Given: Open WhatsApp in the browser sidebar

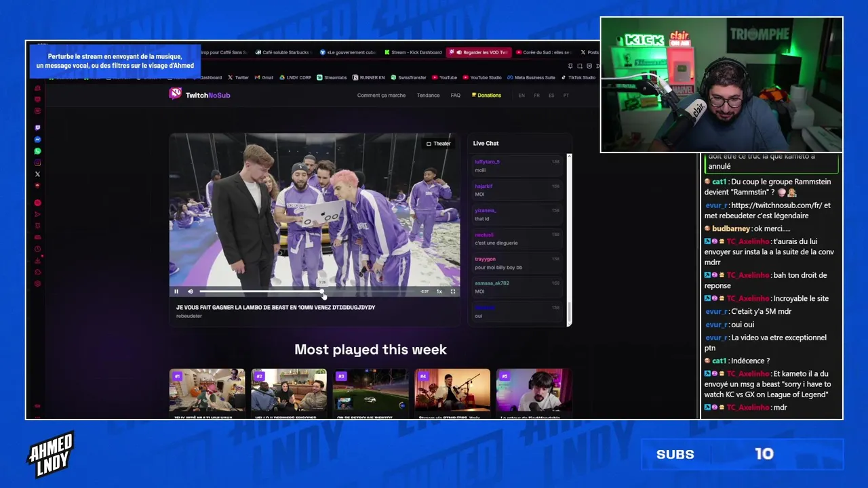Looking at the screenshot, I should (37, 150).
